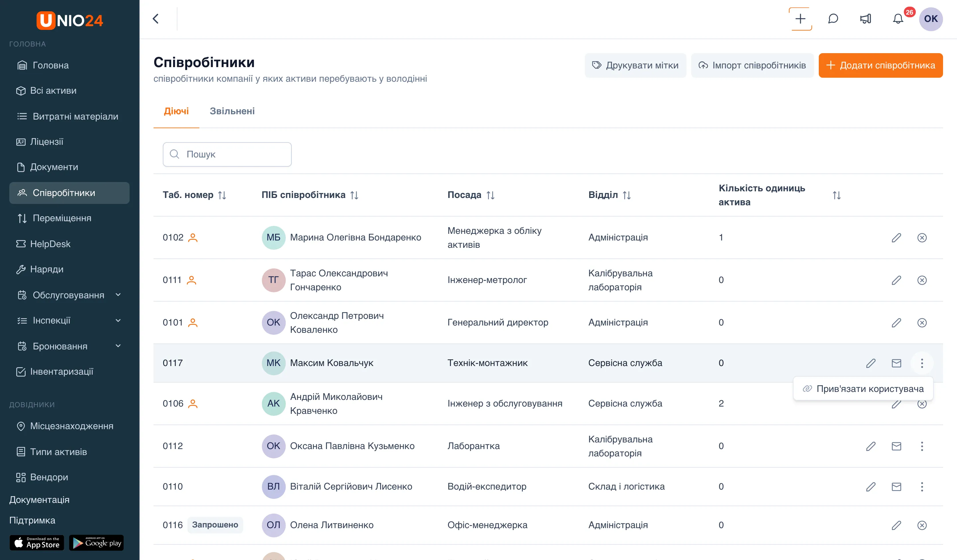Open the OK user avatar menu
Image resolution: width=957 pixels, height=560 pixels.
pos(930,19)
